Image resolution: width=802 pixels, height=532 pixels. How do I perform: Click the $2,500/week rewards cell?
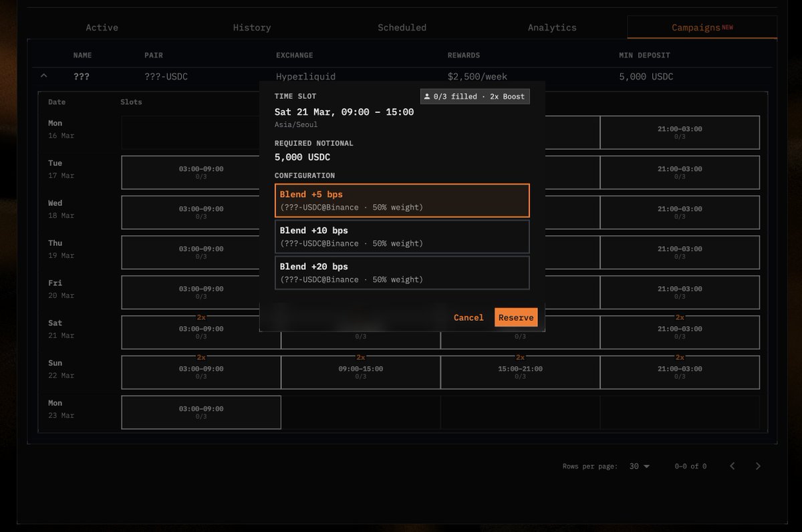[x=477, y=77]
